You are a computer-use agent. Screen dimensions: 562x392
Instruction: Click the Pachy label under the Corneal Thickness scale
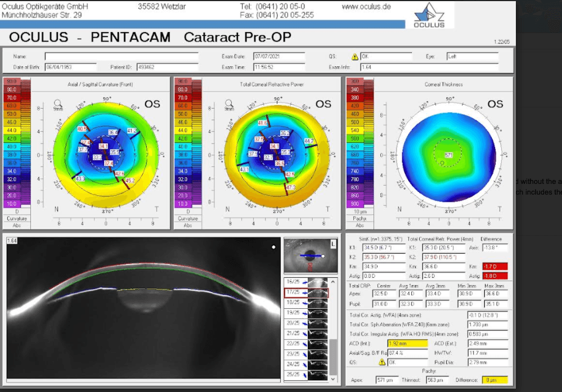(x=359, y=219)
